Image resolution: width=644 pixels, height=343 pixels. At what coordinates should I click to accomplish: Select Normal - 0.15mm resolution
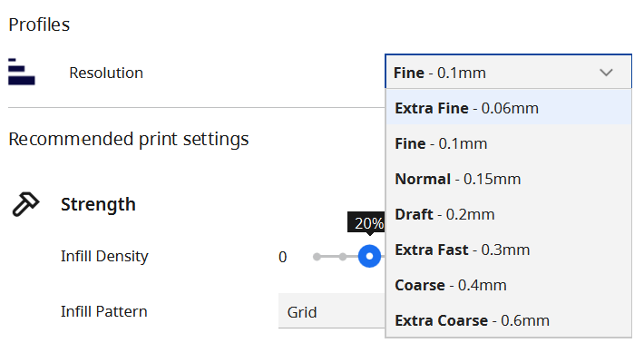[508, 179]
